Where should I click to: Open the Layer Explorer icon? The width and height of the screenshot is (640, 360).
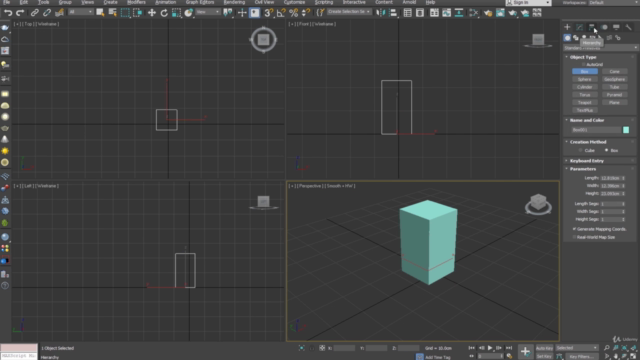(420, 13)
